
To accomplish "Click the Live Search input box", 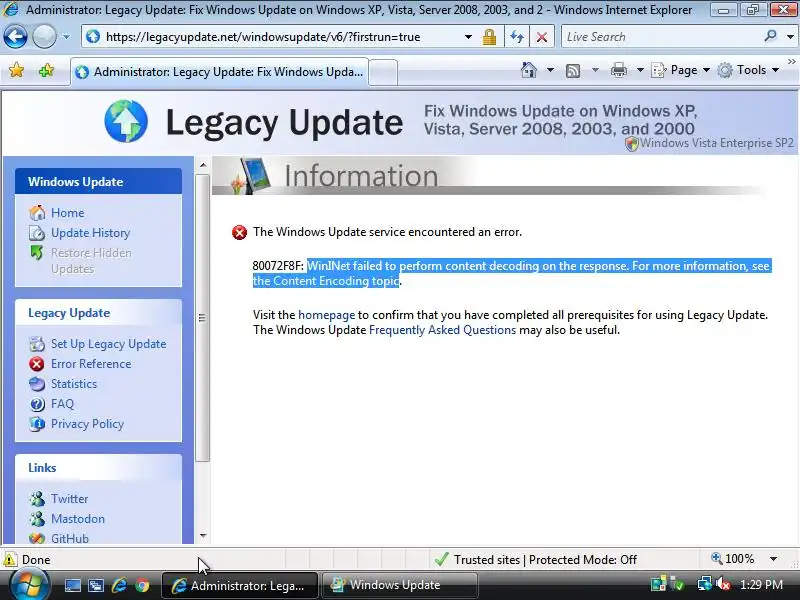I will pyautogui.click(x=661, y=37).
